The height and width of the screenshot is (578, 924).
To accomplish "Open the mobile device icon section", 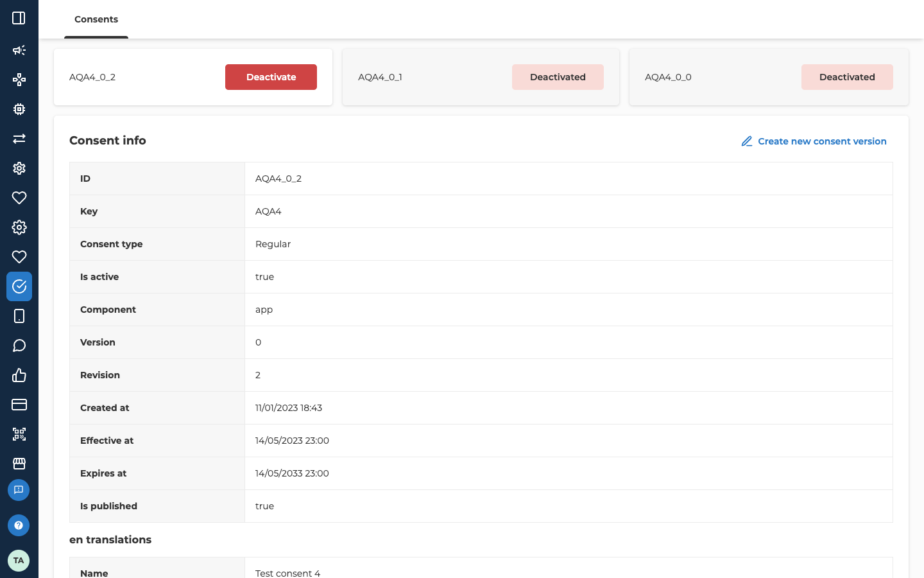I will [x=19, y=316].
